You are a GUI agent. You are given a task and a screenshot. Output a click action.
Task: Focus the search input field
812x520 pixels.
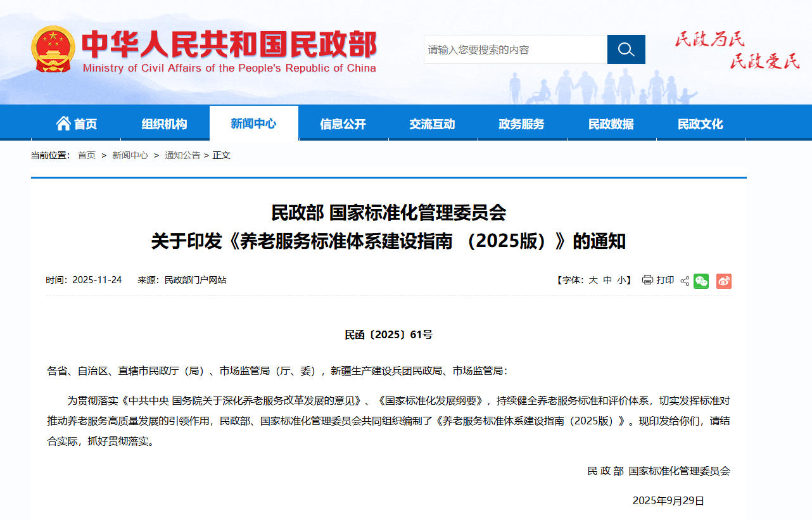(515, 49)
